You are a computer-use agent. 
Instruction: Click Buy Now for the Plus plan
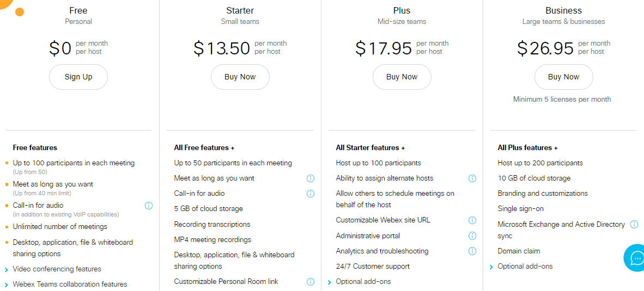pos(402,77)
